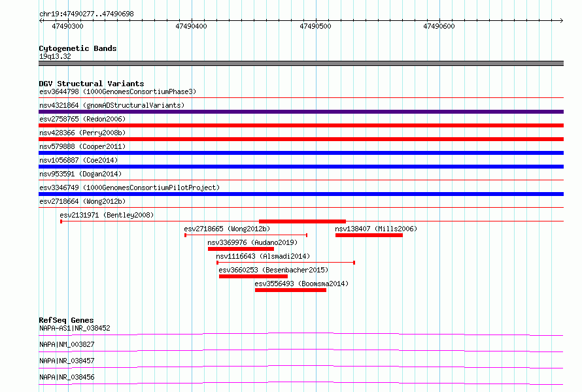The image size is (582, 392).
Task: Select variant nsv953591 (Dogan2014)
Action: [80, 174]
